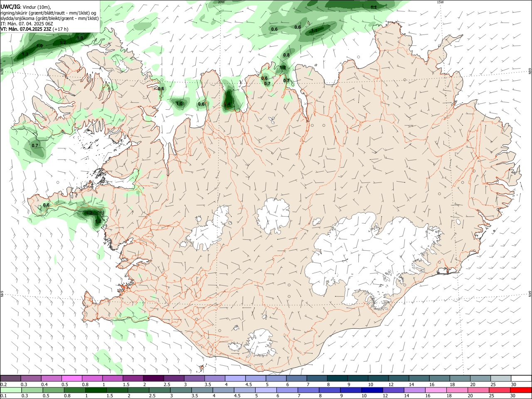Click the 1.4 precipitation value over north coast
Screen dimensions: 532x399
click(227, 105)
